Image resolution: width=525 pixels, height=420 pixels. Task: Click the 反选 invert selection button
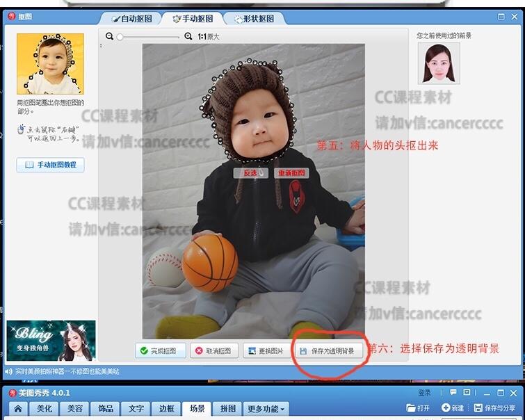click(x=250, y=173)
